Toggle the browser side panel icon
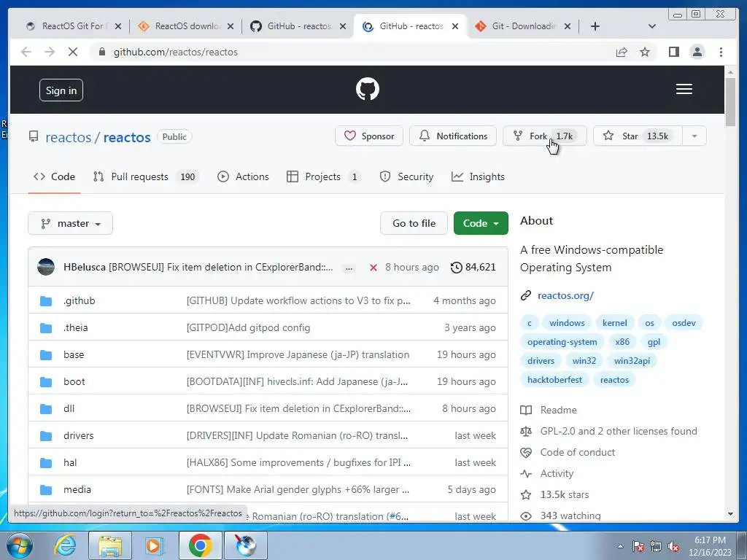The height and width of the screenshot is (560, 747). pos(673,52)
